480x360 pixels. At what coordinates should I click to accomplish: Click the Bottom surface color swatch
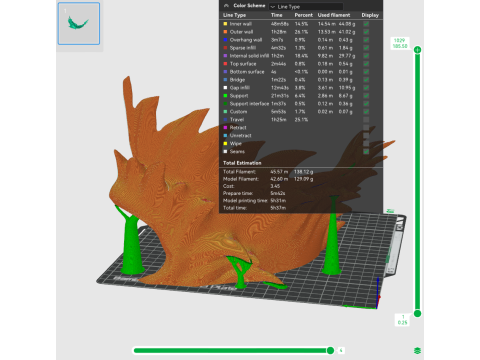click(225, 72)
